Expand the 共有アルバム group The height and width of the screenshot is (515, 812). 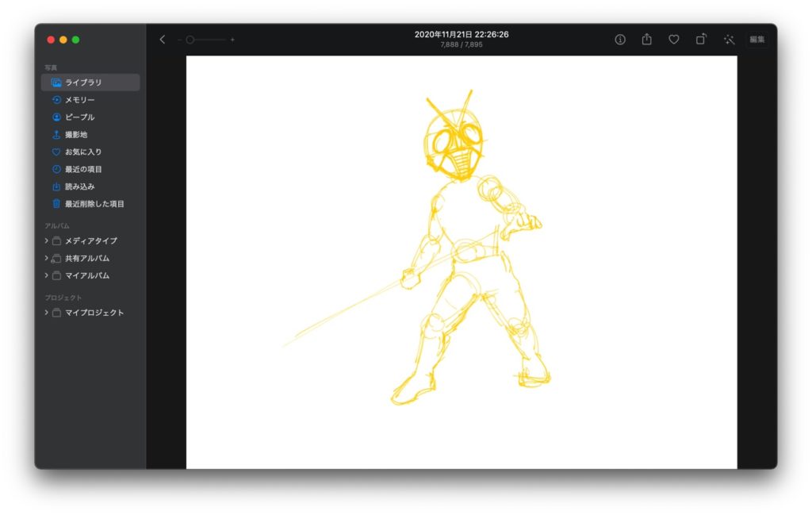(x=46, y=258)
